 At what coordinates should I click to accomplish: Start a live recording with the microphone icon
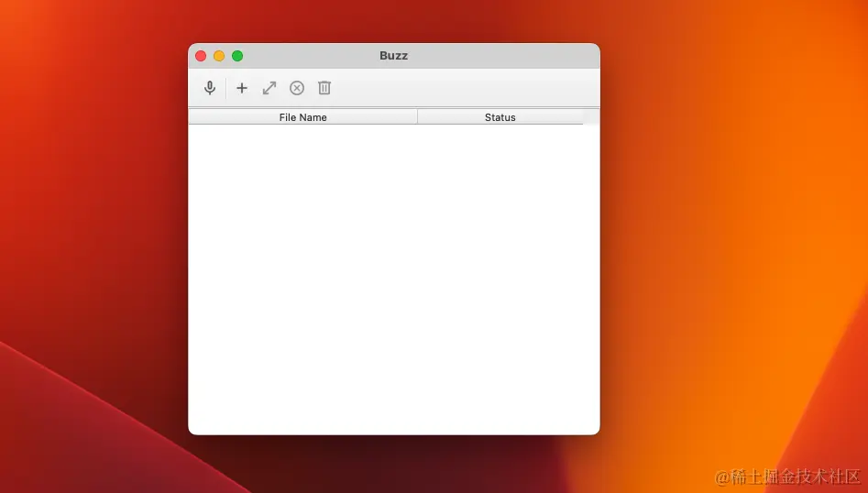[210, 88]
